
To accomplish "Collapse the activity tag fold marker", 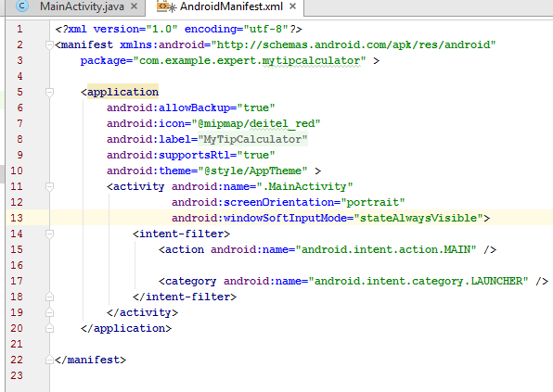I will 49,186.
